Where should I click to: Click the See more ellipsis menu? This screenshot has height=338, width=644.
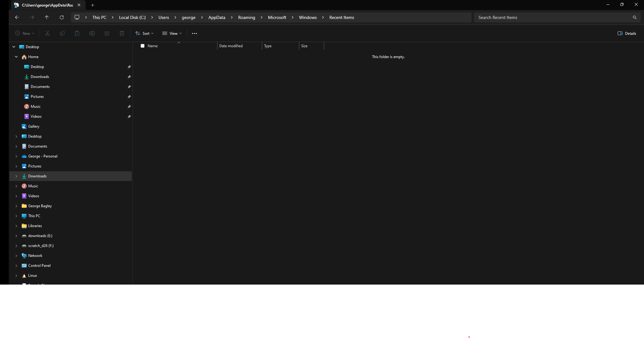[x=195, y=33]
